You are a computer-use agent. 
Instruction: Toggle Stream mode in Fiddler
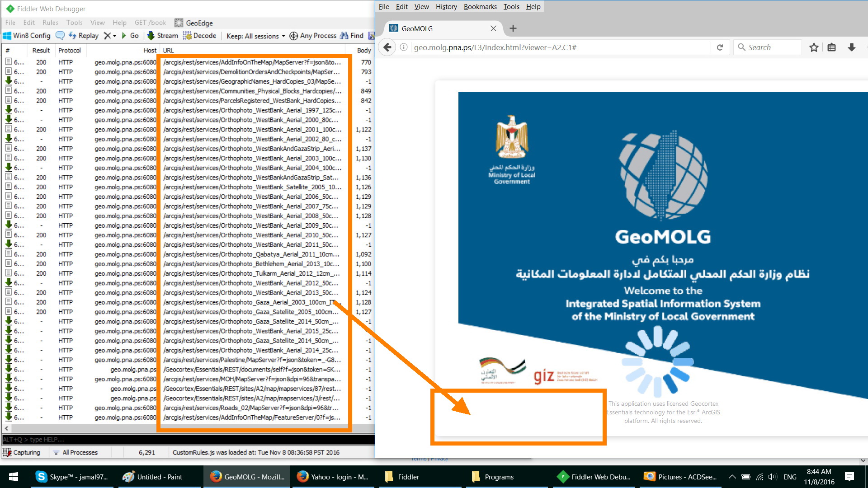pyautogui.click(x=163, y=36)
